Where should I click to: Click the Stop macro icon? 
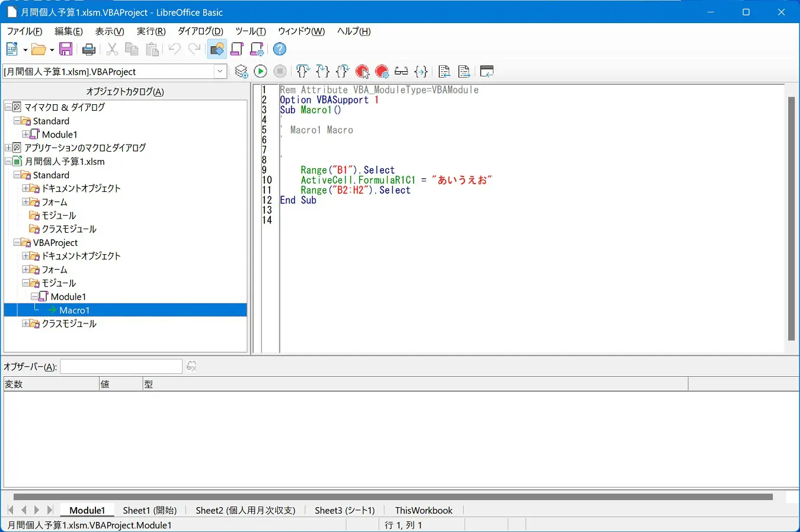[x=280, y=72]
